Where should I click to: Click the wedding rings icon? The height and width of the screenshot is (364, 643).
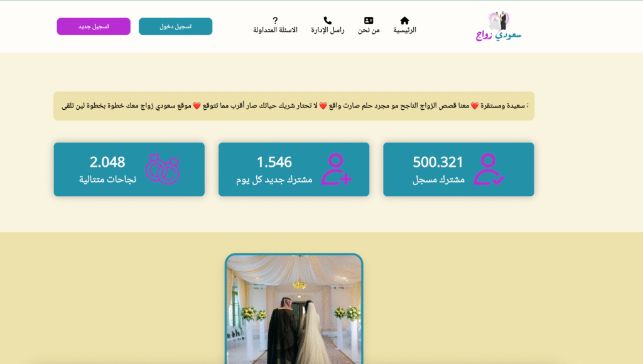point(163,169)
